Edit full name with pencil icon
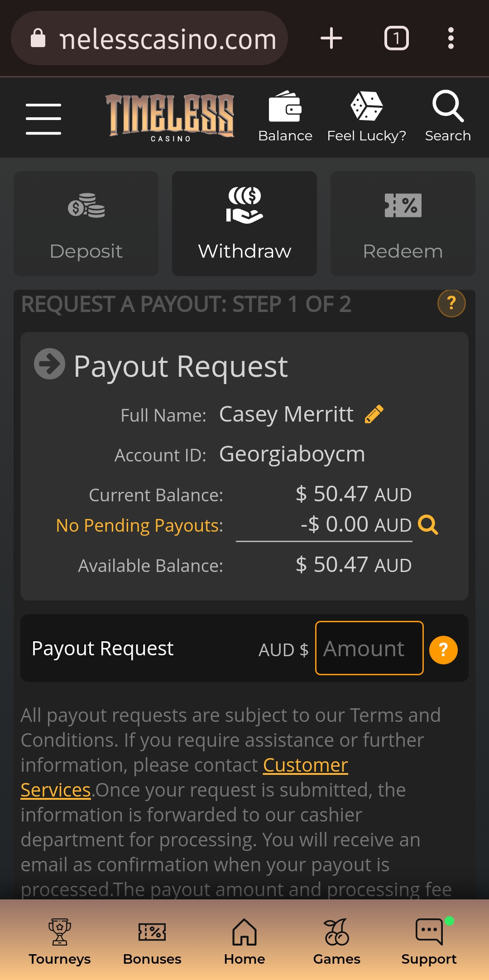The height and width of the screenshot is (980, 489). (374, 414)
